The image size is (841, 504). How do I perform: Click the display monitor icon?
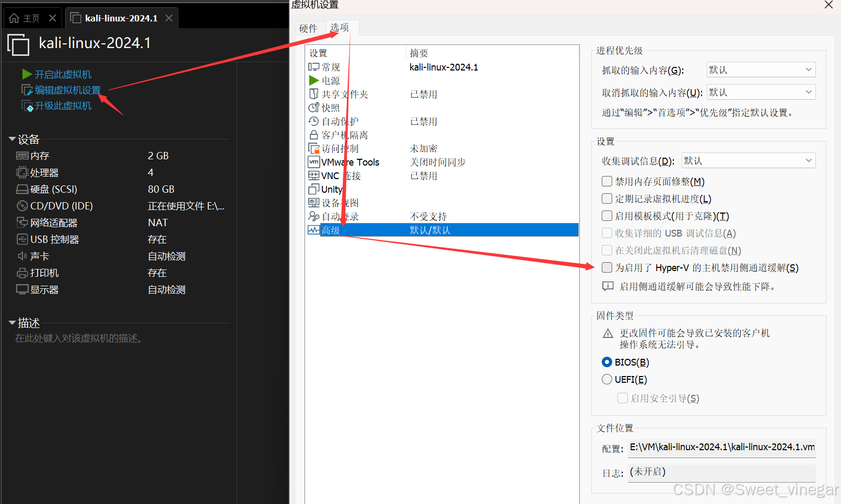22,289
